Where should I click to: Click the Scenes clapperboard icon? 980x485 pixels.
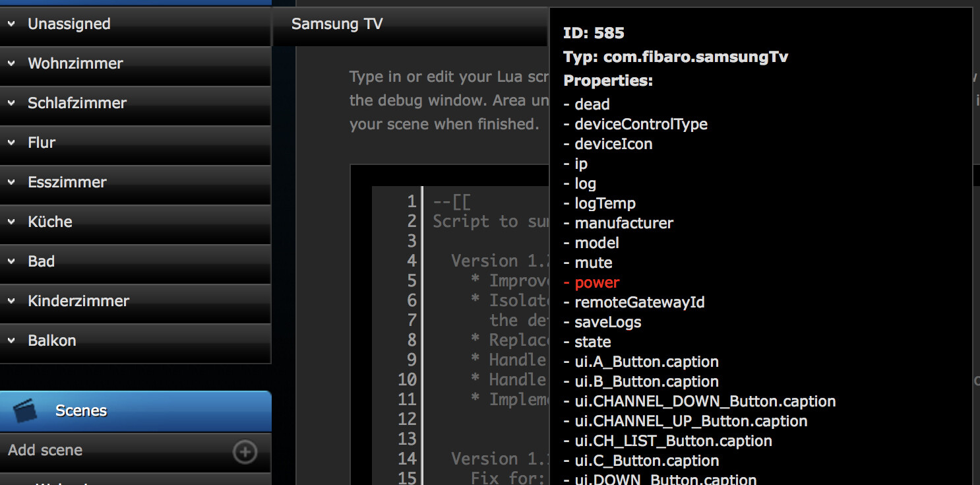coord(26,410)
